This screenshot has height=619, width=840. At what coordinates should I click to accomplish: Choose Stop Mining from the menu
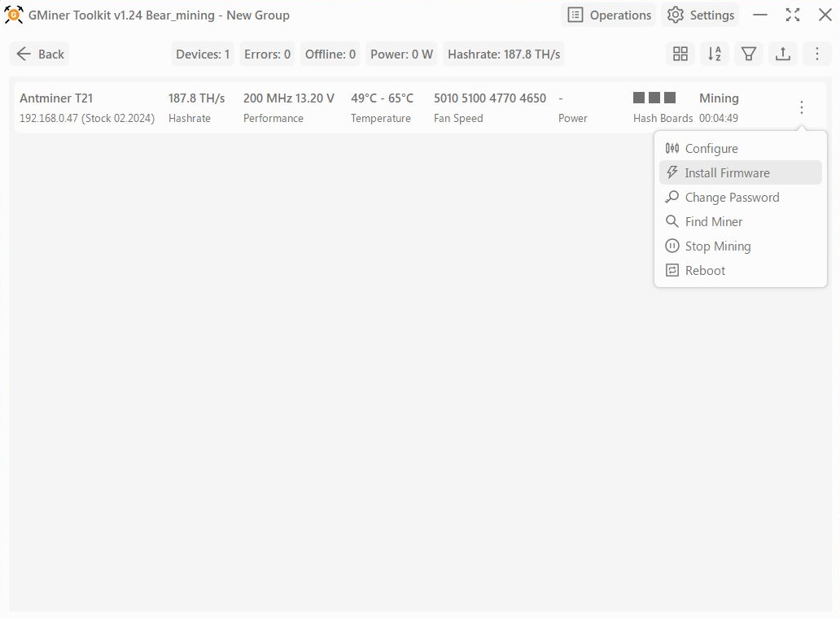click(x=741, y=246)
